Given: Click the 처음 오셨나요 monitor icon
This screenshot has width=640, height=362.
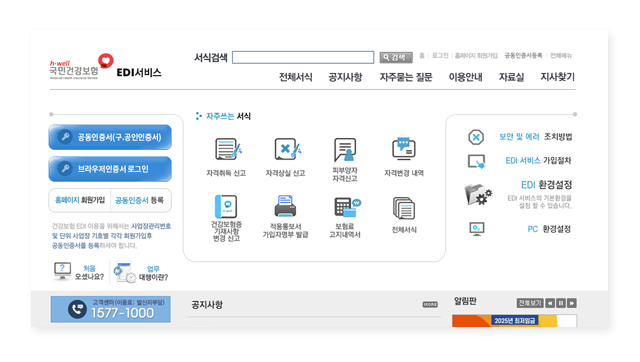Looking at the screenshot, I should [x=62, y=271].
